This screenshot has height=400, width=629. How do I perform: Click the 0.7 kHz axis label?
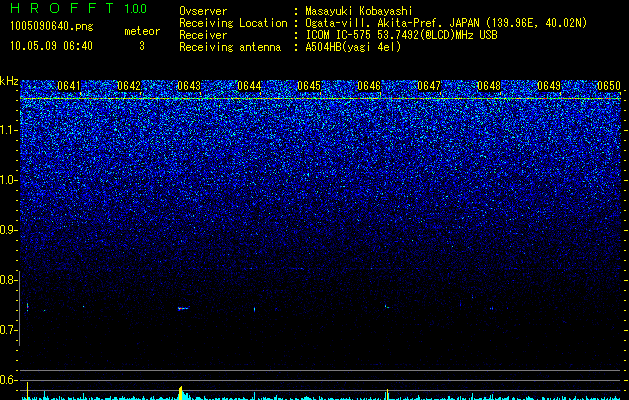point(9,330)
